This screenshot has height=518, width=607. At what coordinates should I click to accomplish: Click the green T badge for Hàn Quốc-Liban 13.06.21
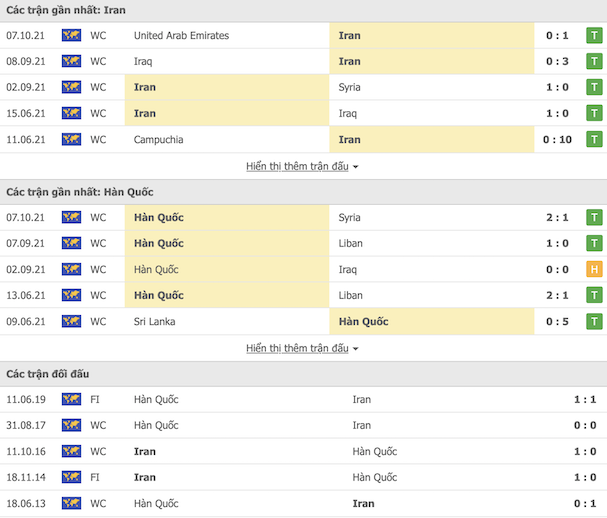[594, 295]
